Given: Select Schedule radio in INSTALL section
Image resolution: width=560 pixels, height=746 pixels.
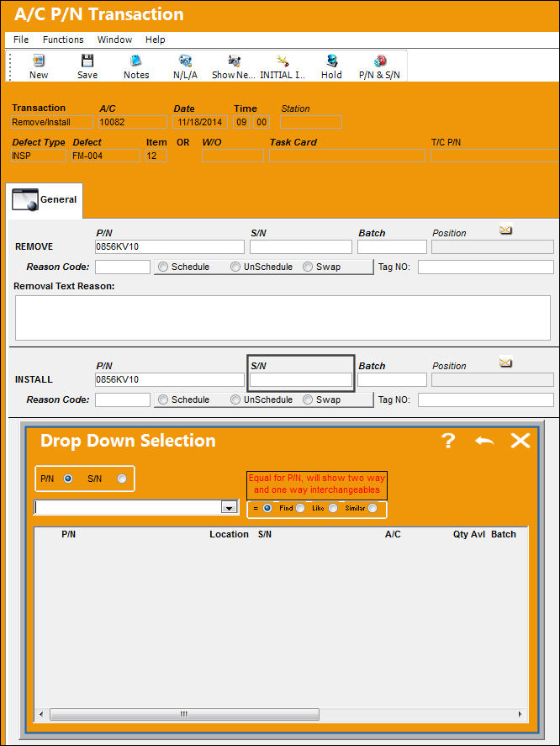Looking at the screenshot, I should click(163, 399).
